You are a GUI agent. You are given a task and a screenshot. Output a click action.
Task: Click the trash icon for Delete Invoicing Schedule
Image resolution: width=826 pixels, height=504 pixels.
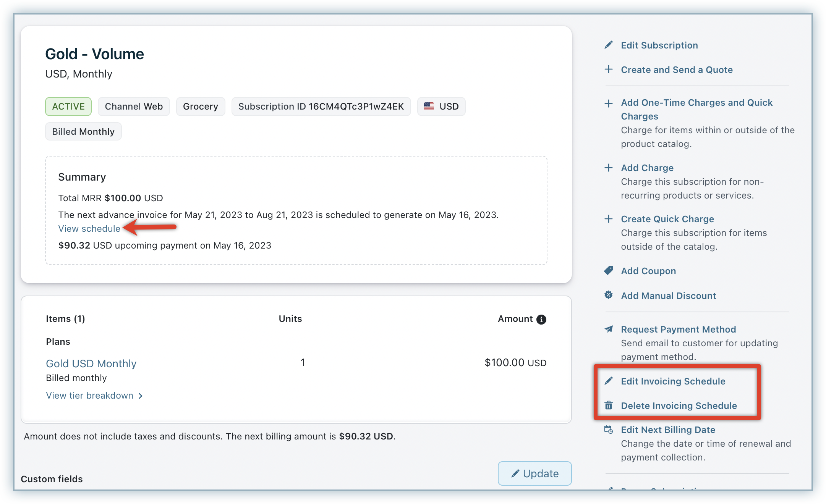point(609,405)
